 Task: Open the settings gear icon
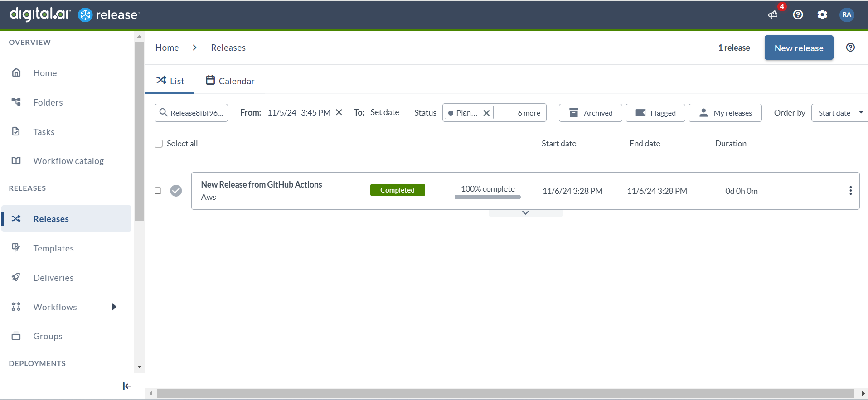pyautogui.click(x=822, y=15)
